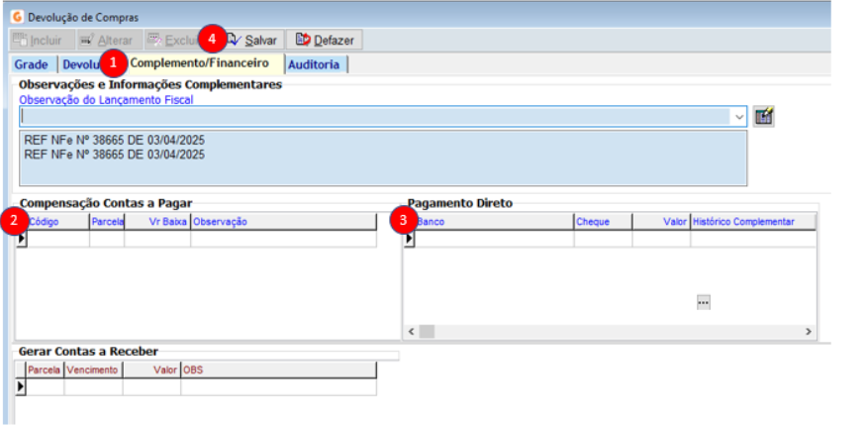Click the Vr Baixa column header
The image size is (868, 426).
157,222
